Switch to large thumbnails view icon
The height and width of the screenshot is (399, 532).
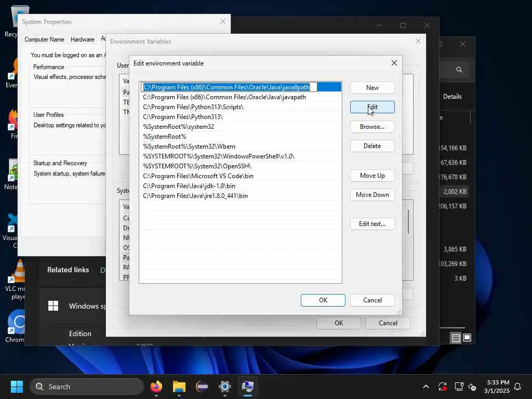467,338
